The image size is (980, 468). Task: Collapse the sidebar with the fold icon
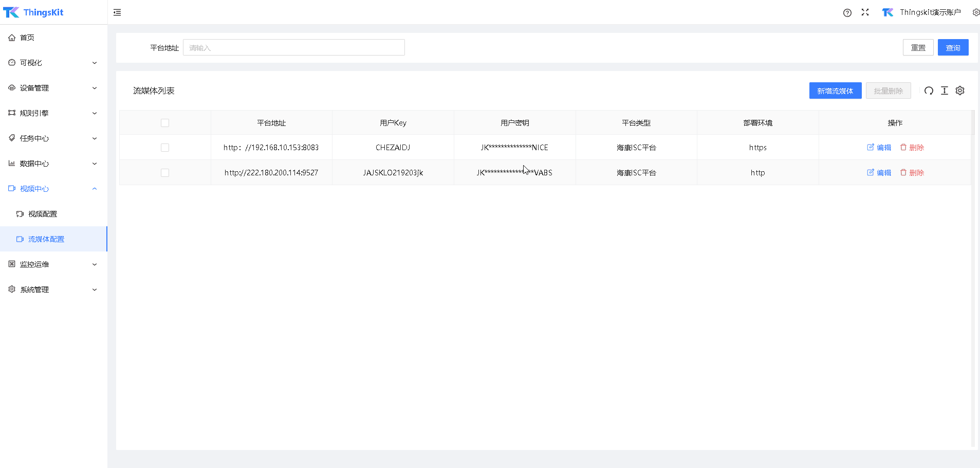click(117, 12)
